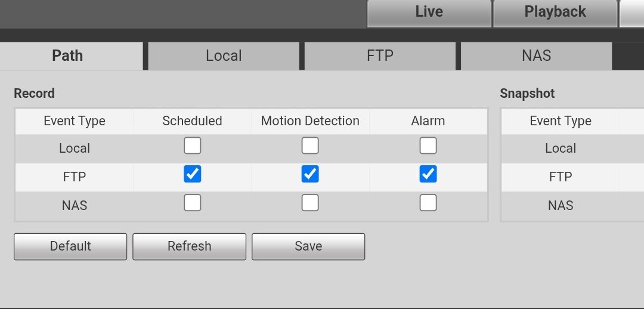The height and width of the screenshot is (309, 644).
Task: Click the Default button
Action: pos(70,246)
